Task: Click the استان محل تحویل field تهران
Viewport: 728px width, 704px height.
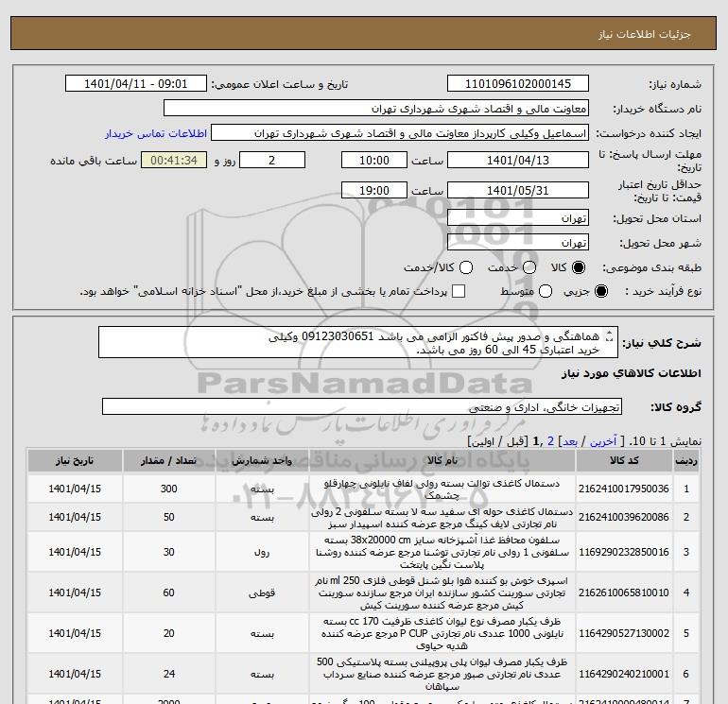Action: click(518, 218)
